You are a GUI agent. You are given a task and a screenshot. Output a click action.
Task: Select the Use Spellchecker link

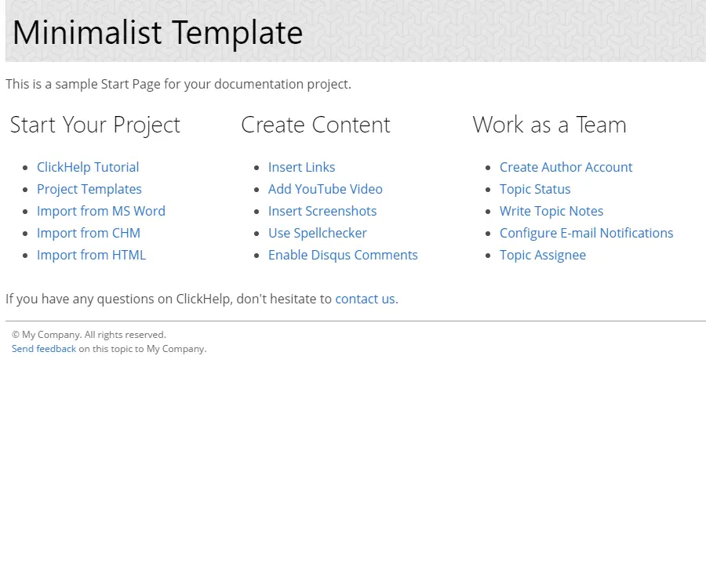(x=318, y=233)
